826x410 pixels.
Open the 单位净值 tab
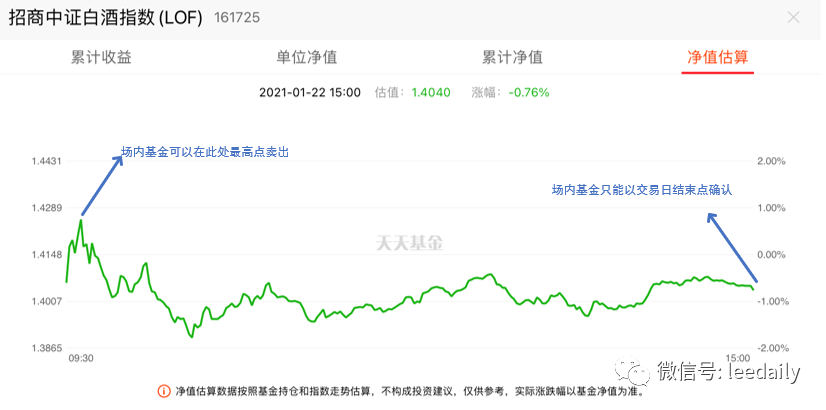point(307,57)
